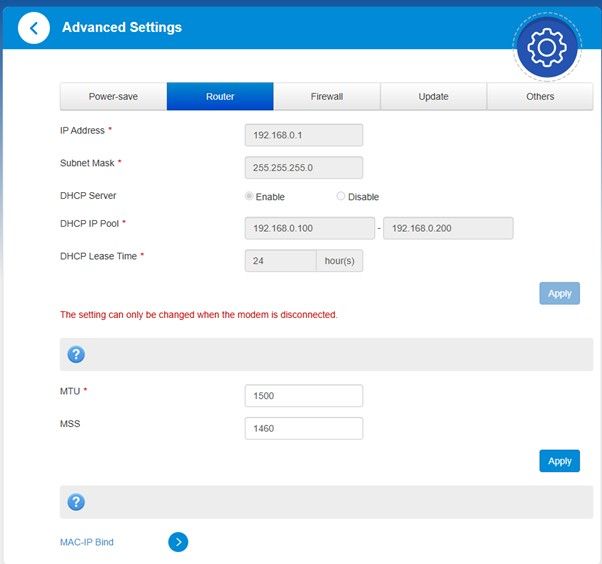Screen dimensions: 602x564
Task: Switch to the Power-save tab
Action: (x=113, y=97)
